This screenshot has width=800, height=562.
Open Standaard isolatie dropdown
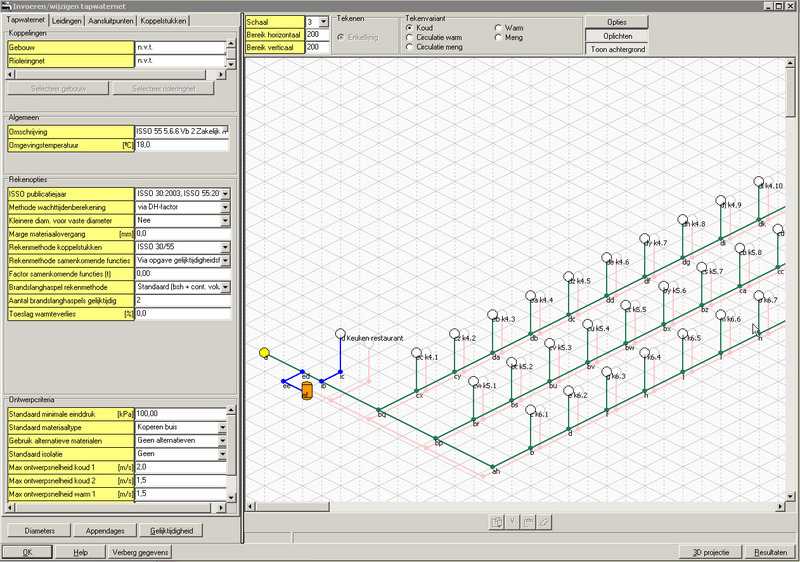click(x=222, y=453)
